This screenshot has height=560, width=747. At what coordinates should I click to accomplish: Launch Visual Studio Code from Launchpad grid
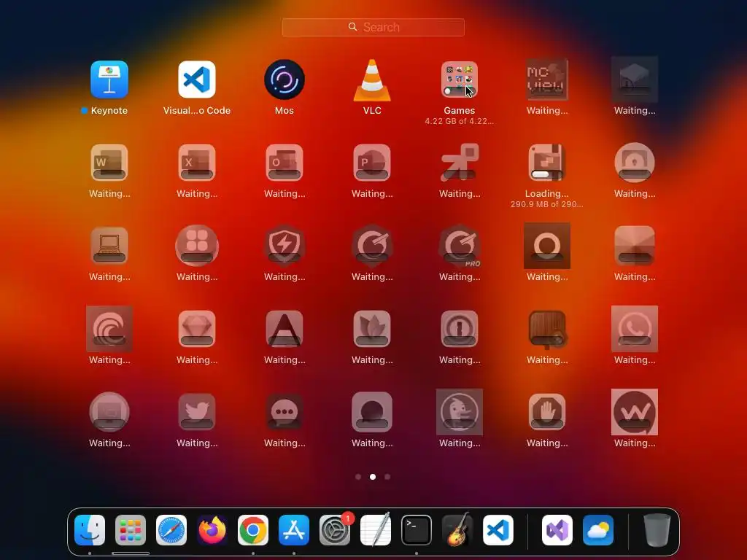point(197,79)
